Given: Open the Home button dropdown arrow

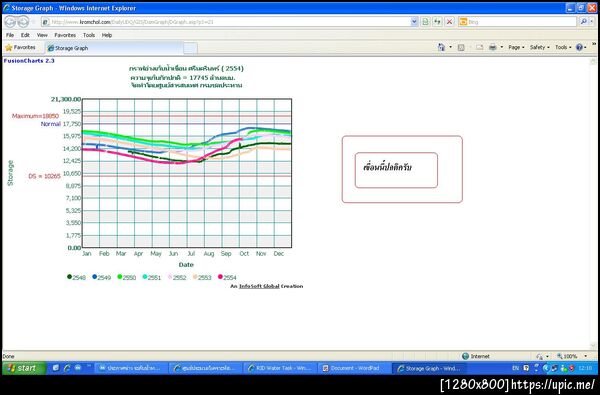Looking at the screenshot, I should pos(450,47).
